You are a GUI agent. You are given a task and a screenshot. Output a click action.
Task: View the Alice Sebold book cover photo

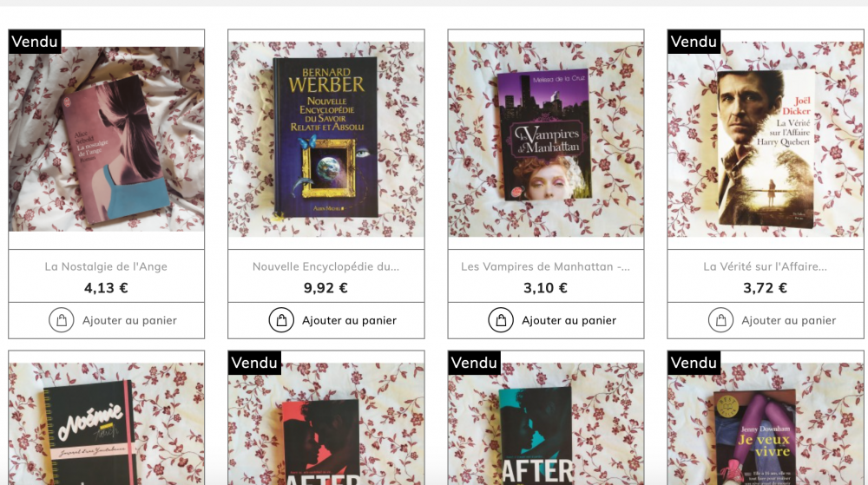pos(106,140)
